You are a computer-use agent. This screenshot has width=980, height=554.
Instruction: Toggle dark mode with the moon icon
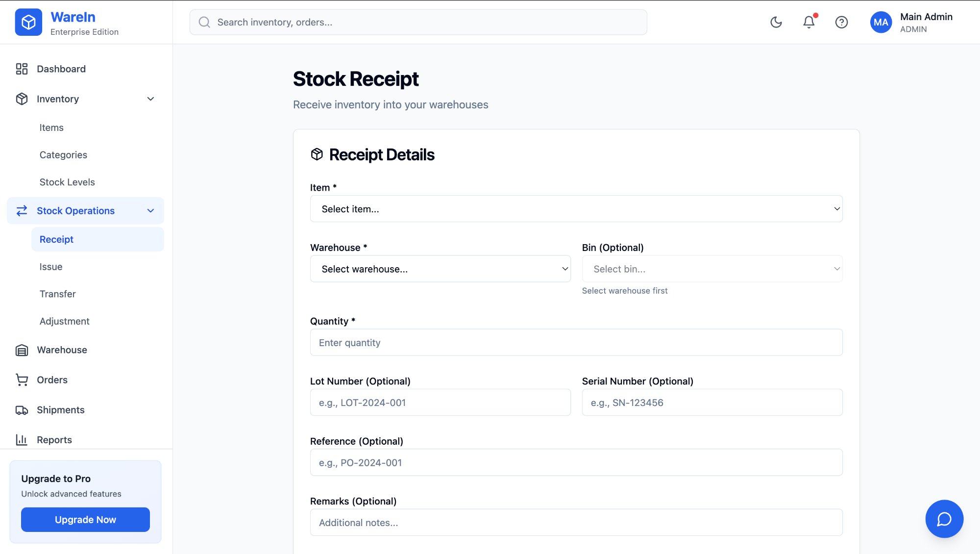click(x=776, y=22)
